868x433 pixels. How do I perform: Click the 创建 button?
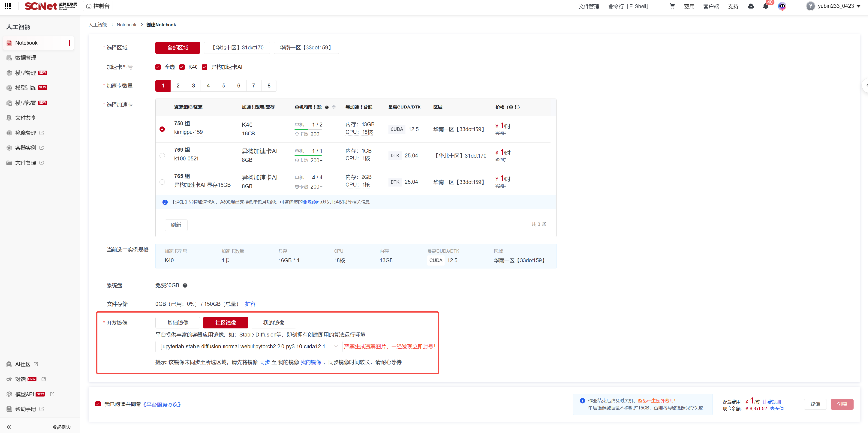coord(842,404)
